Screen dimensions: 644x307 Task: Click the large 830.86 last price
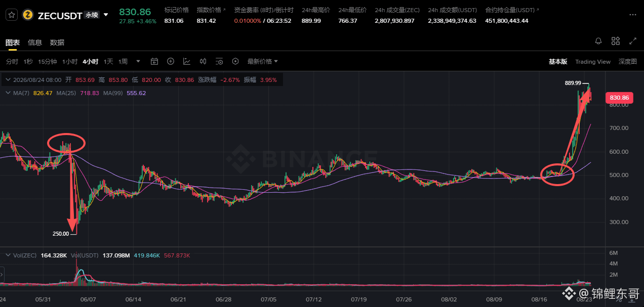135,12
